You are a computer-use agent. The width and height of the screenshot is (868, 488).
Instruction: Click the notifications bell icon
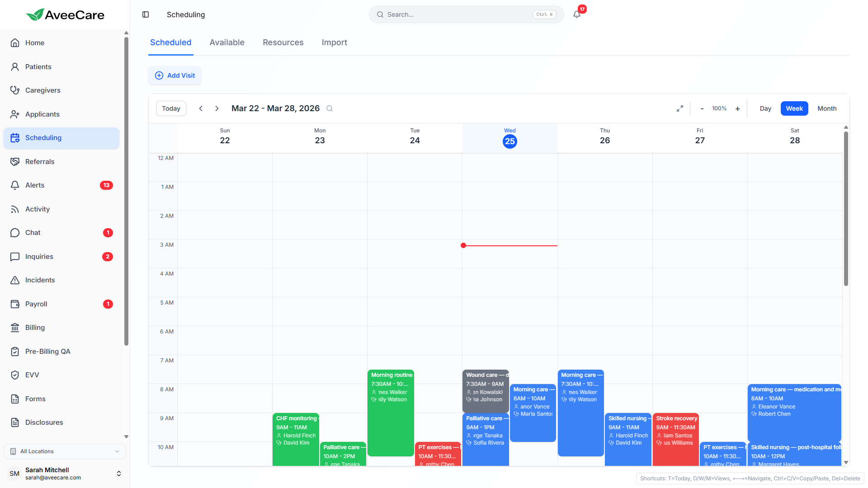576,14
